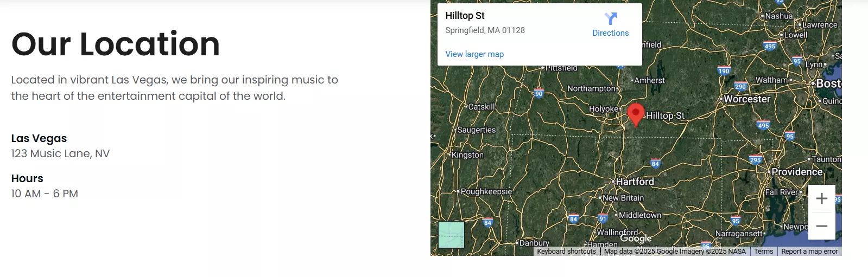Click the I-84 shield above Hartford
The width and height of the screenshot is (868, 277).
pos(655,164)
